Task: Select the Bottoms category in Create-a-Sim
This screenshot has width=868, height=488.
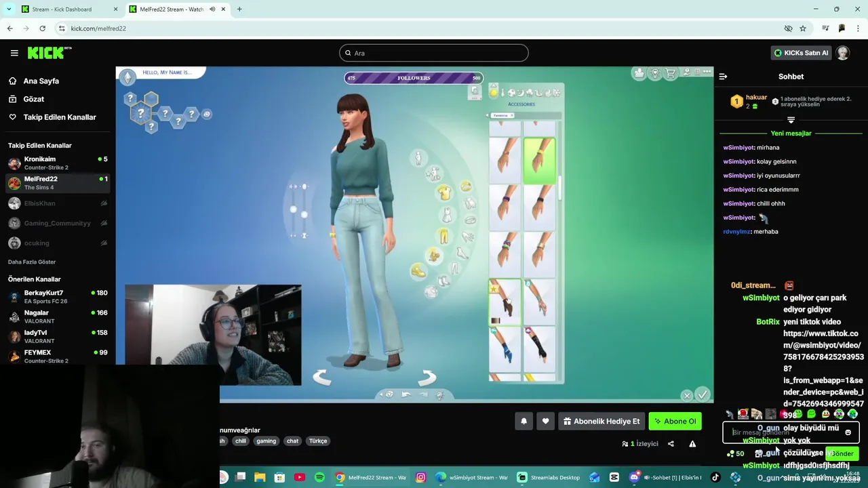Action: click(443, 236)
